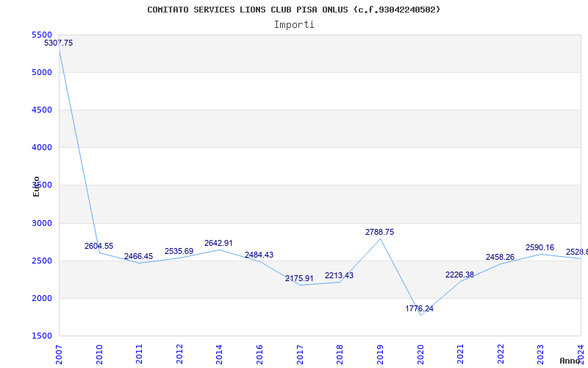
Task: Select the data label 2642.91
Action: [x=218, y=244]
